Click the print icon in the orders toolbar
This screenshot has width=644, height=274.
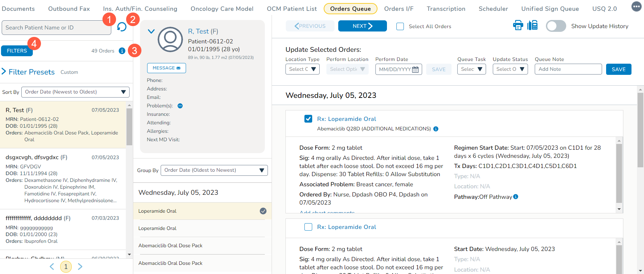pyautogui.click(x=518, y=25)
